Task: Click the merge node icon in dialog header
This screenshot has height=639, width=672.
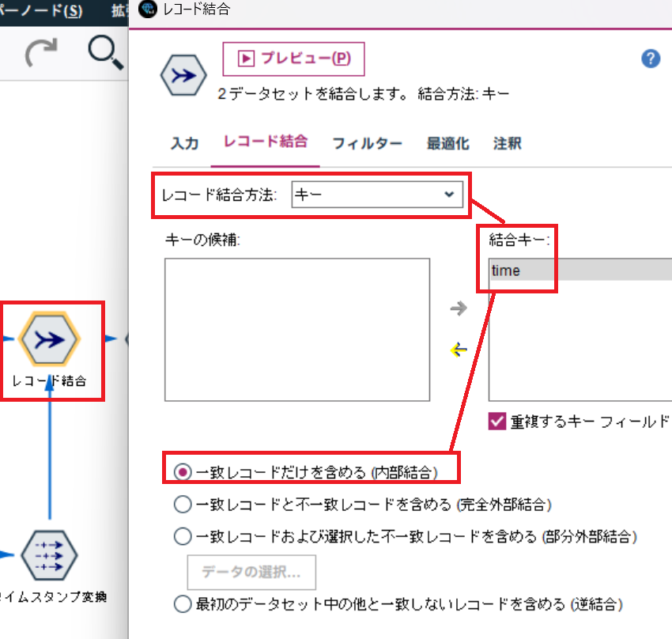Action: [x=184, y=75]
